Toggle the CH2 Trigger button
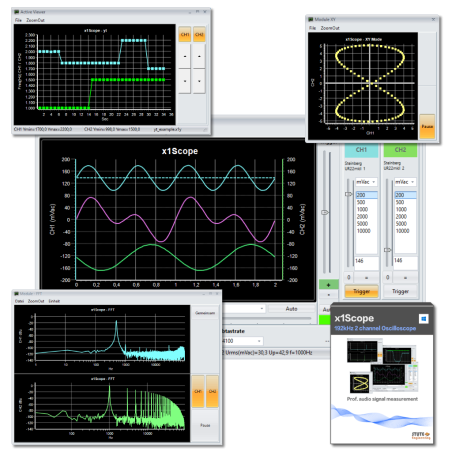This screenshot has width=452, height=452. 400,291
